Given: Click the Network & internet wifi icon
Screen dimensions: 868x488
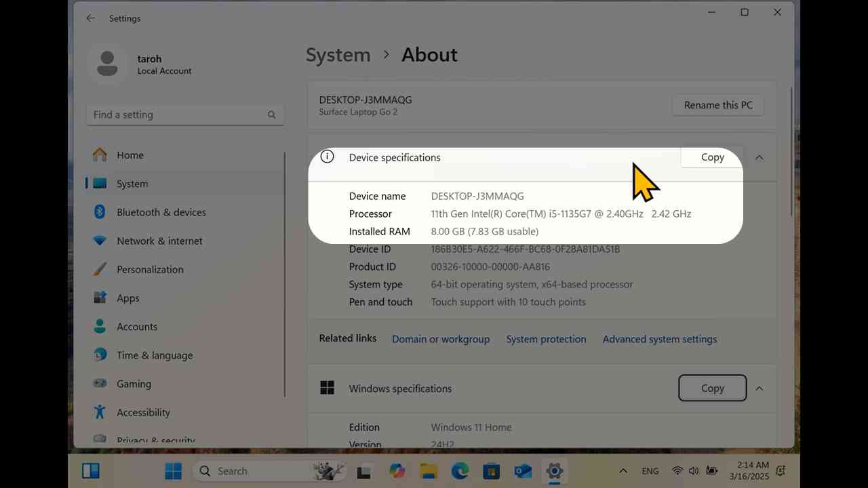Looking at the screenshot, I should 100,241.
